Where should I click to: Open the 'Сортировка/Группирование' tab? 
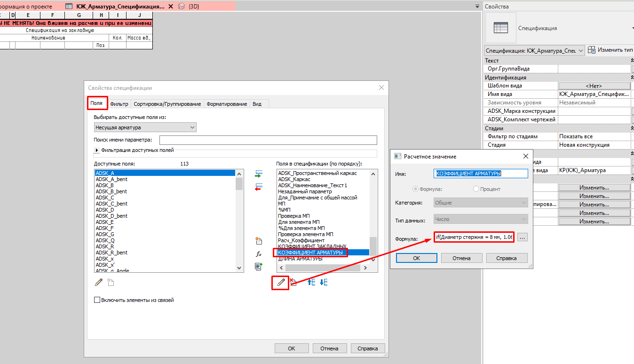(x=167, y=104)
